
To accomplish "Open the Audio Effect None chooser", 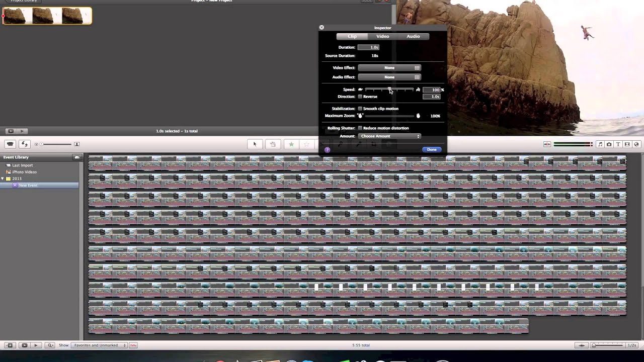I will click(389, 77).
